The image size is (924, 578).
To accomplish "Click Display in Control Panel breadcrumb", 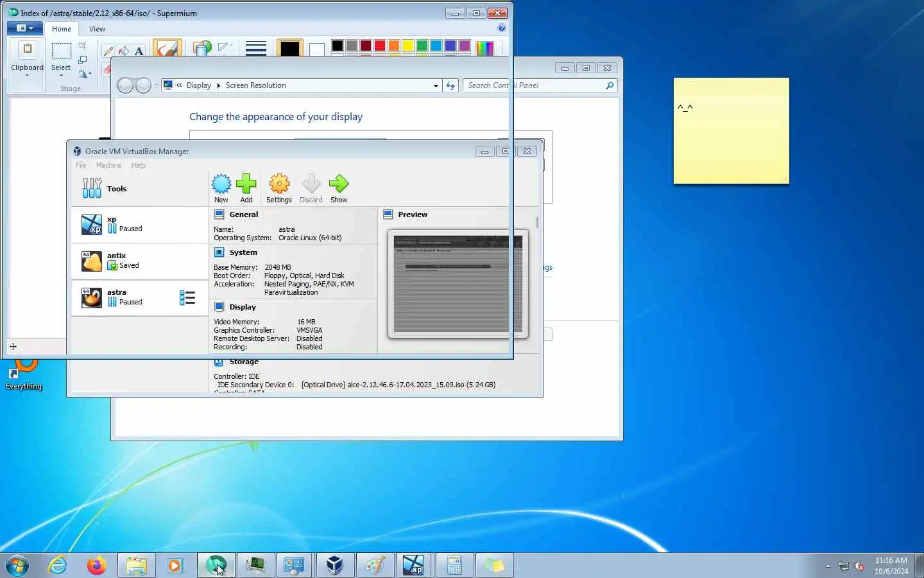I will point(199,85).
